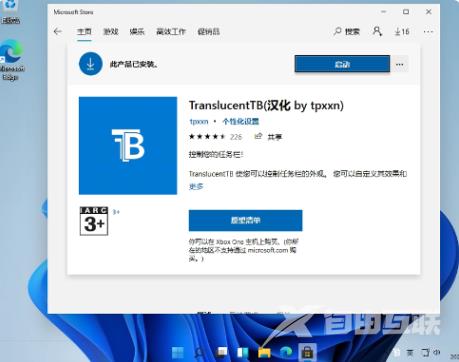The image size is (459, 362).
Task: Open Task View on the taskbar
Action: pos(221,352)
